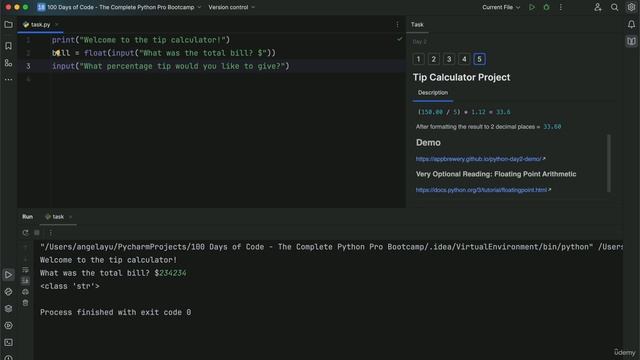This screenshot has height=360, width=640.
Task: Click the inspections checkmark in the editor corner
Action: 399,39
